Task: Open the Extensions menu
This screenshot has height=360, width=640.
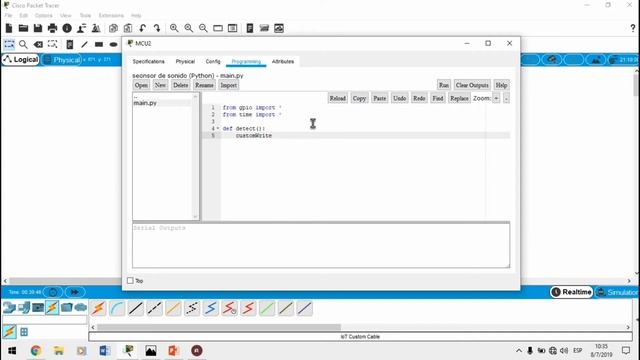Action: click(x=111, y=15)
